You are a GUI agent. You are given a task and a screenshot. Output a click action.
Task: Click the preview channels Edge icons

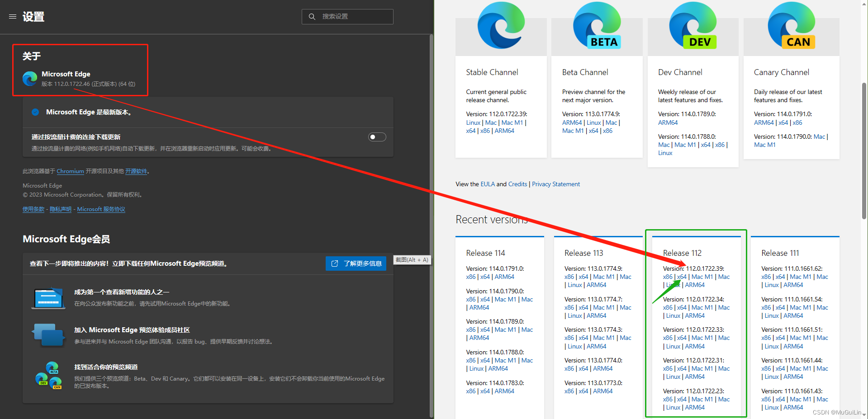[x=48, y=375]
